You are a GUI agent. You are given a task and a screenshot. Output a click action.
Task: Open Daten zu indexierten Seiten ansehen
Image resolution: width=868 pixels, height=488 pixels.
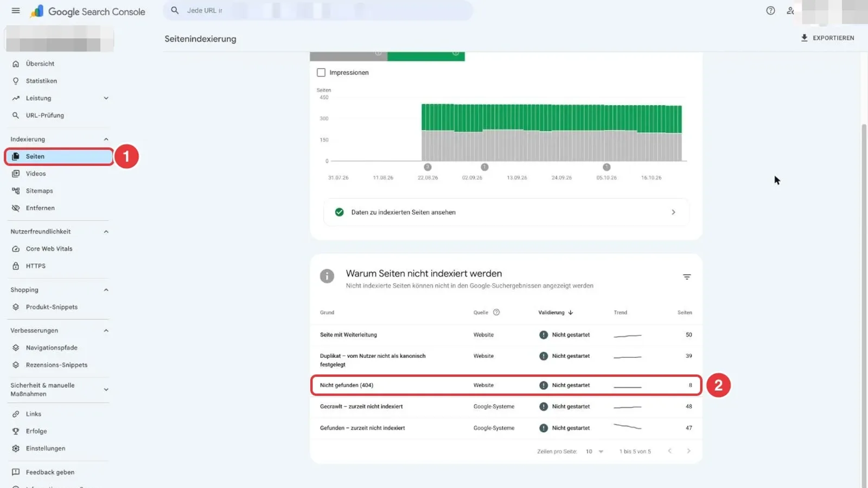pyautogui.click(x=506, y=212)
